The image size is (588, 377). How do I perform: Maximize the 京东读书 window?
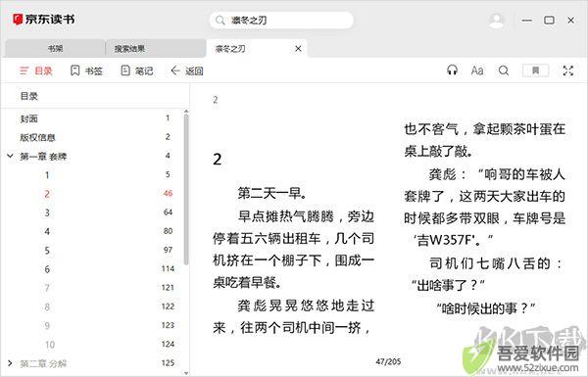pos(549,21)
